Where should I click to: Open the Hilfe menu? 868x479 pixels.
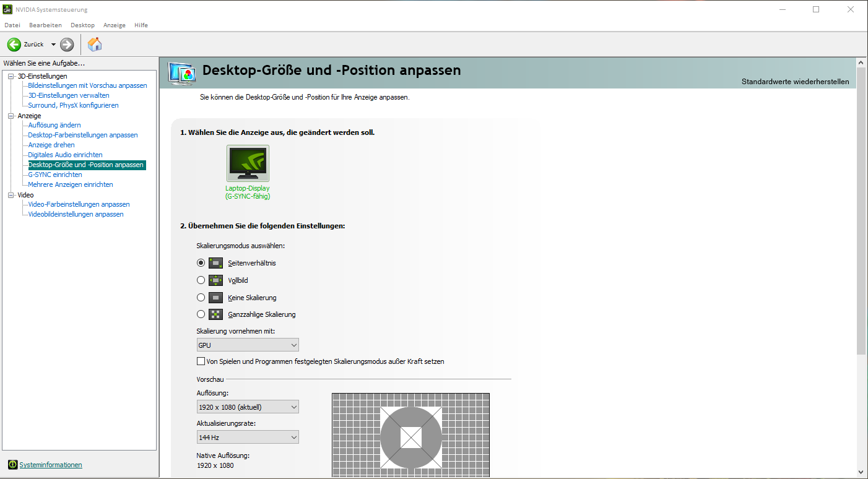(141, 25)
